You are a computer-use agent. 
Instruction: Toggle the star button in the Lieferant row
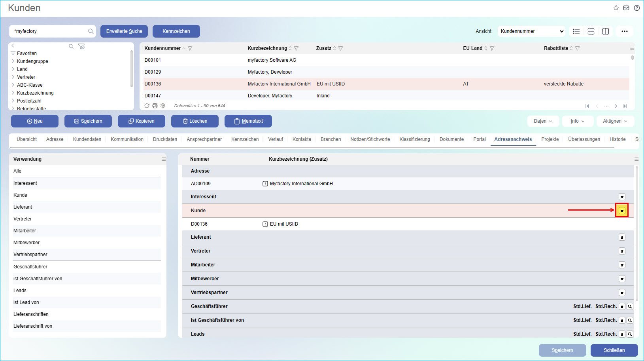(x=622, y=237)
